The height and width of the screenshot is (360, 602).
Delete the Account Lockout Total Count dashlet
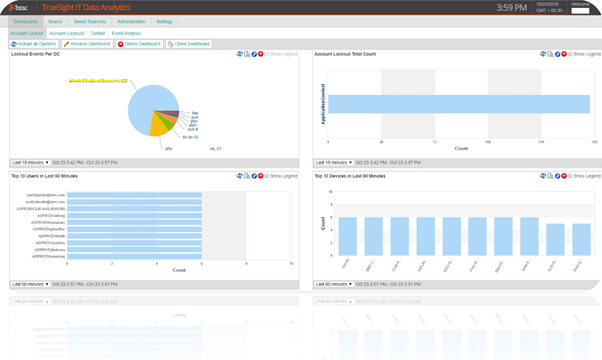(x=564, y=54)
